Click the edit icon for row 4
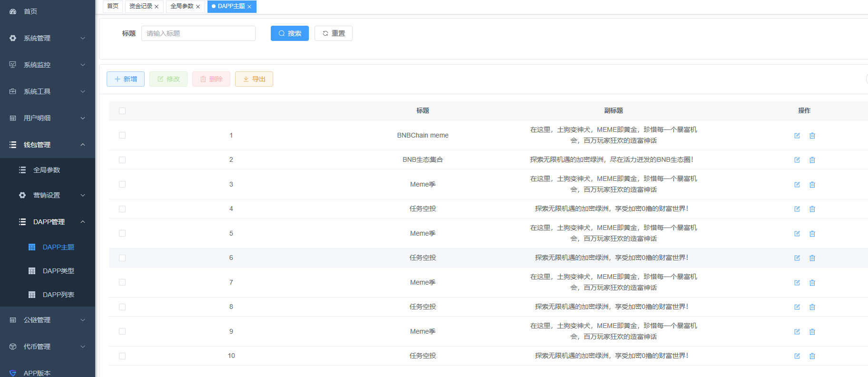Image resolution: width=868 pixels, height=377 pixels. [x=797, y=209]
